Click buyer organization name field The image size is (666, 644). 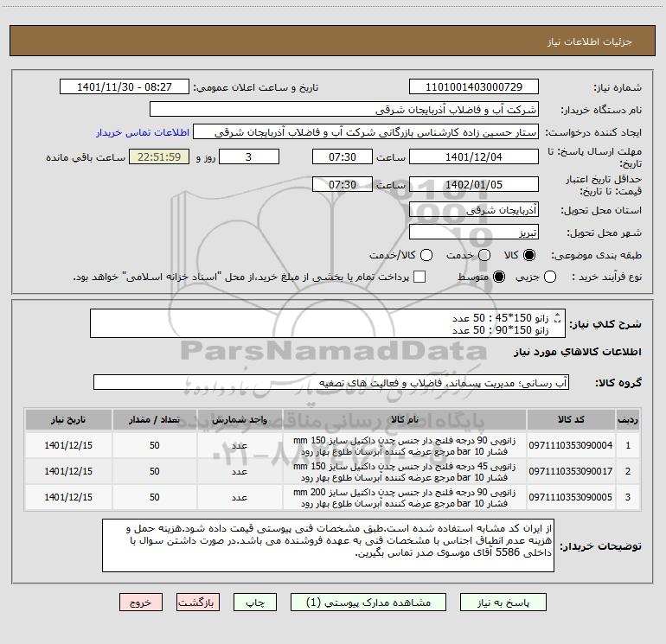344,110
